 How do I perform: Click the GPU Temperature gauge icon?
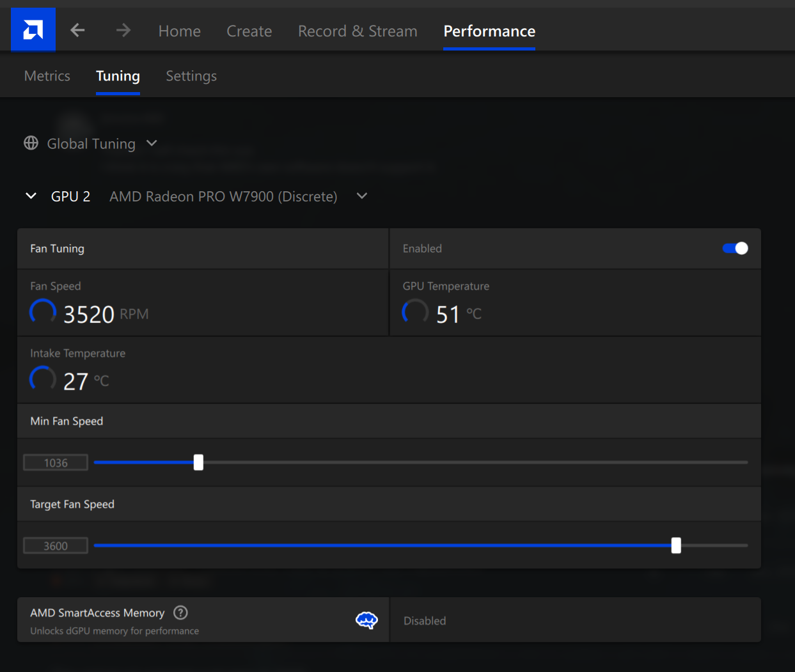coord(415,312)
